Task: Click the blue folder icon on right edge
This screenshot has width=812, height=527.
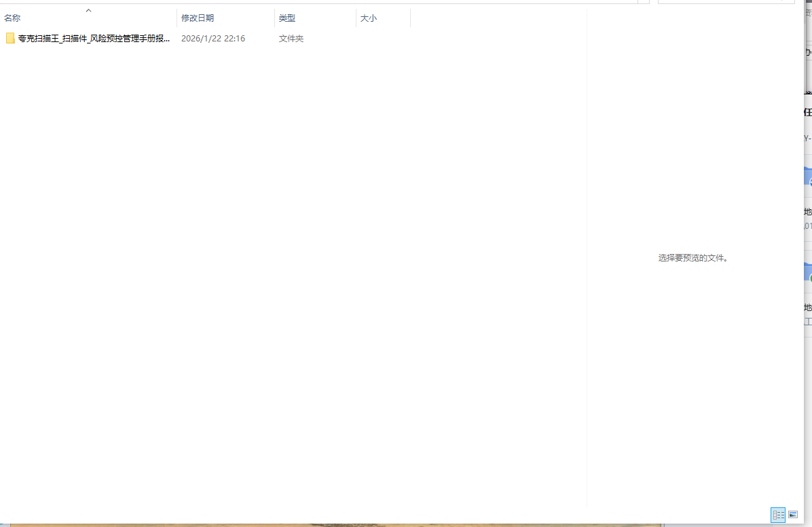Action: click(x=809, y=178)
